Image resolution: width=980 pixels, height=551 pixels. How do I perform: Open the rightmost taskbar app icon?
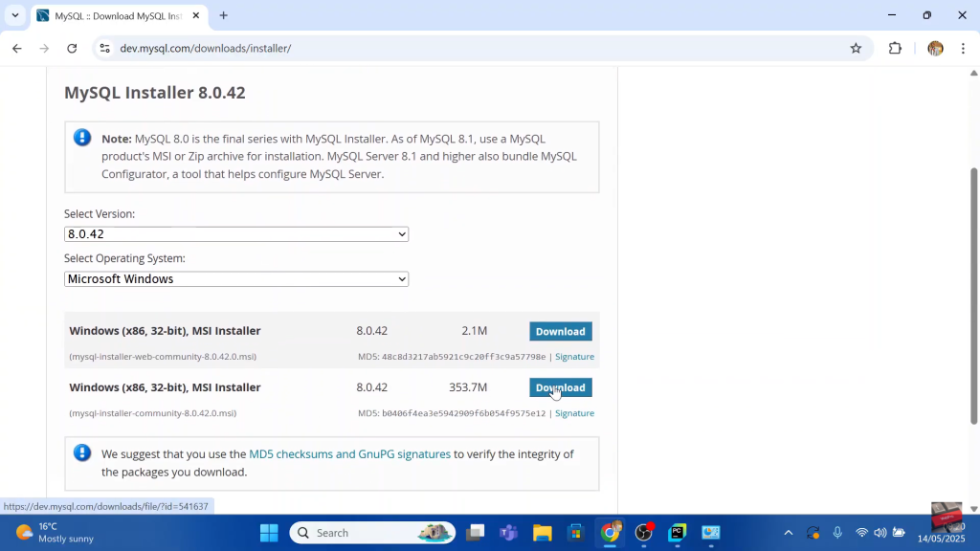[711, 533]
